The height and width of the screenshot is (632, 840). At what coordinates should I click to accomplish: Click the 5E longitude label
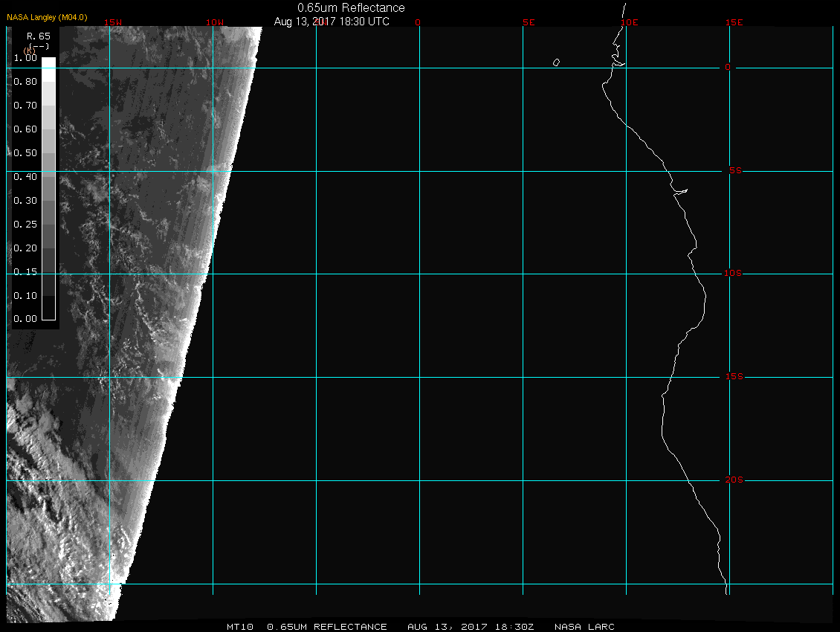(x=529, y=22)
